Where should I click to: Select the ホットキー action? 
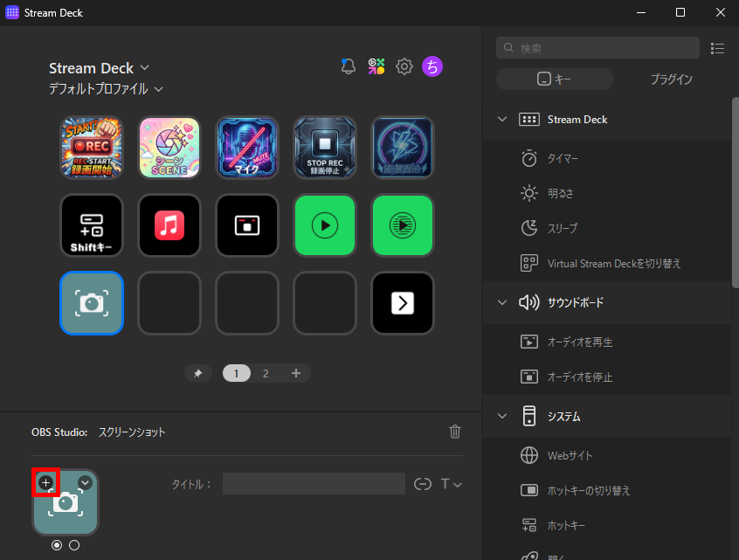pos(606,525)
